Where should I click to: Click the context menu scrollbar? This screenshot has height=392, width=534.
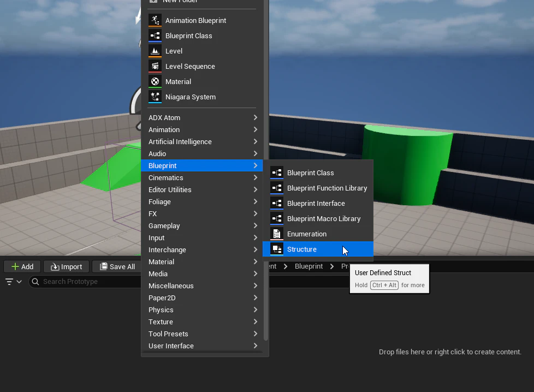tap(266, 170)
